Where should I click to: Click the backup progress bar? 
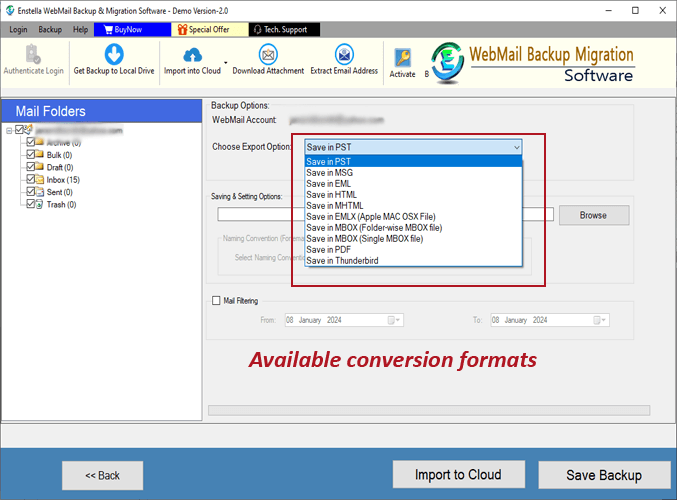pos(429,410)
